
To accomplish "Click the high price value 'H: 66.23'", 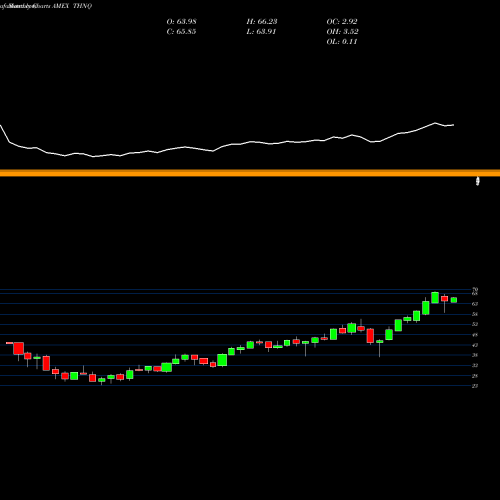I will coord(262,22).
